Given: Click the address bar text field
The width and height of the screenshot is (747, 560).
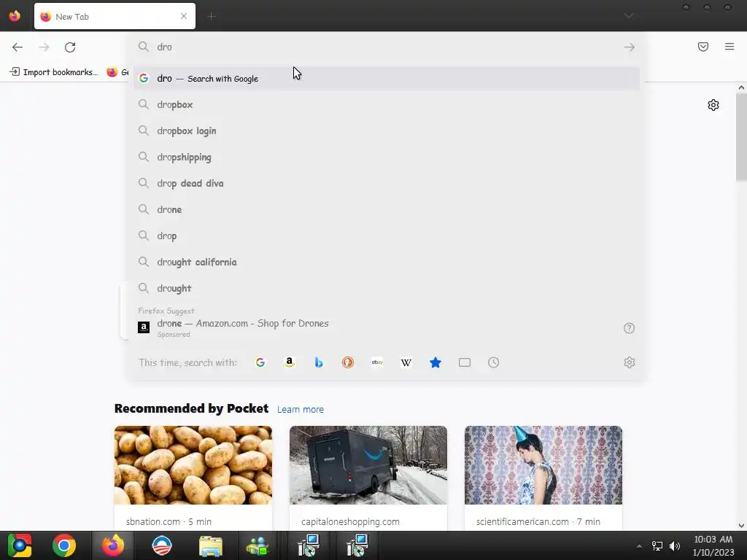Looking at the screenshot, I should (386, 47).
